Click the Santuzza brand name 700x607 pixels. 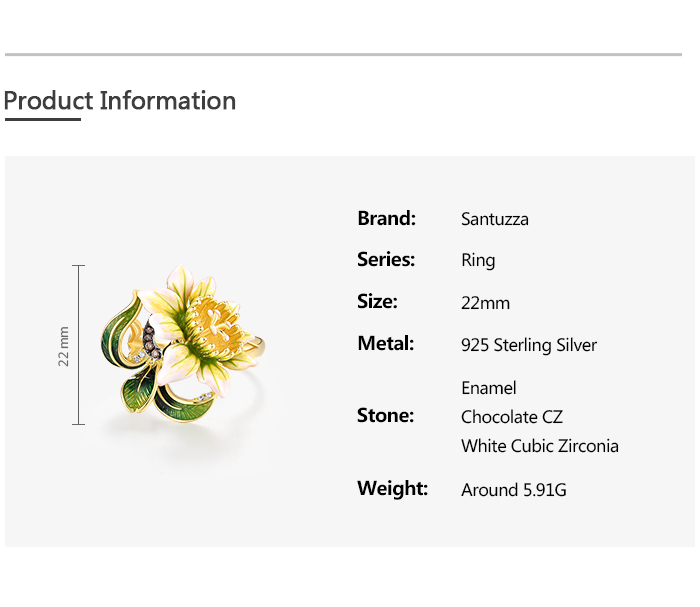495,219
